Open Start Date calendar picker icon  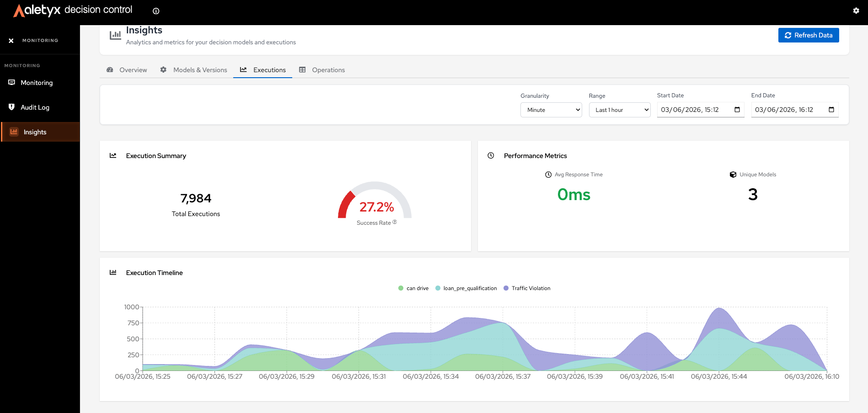(x=737, y=110)
